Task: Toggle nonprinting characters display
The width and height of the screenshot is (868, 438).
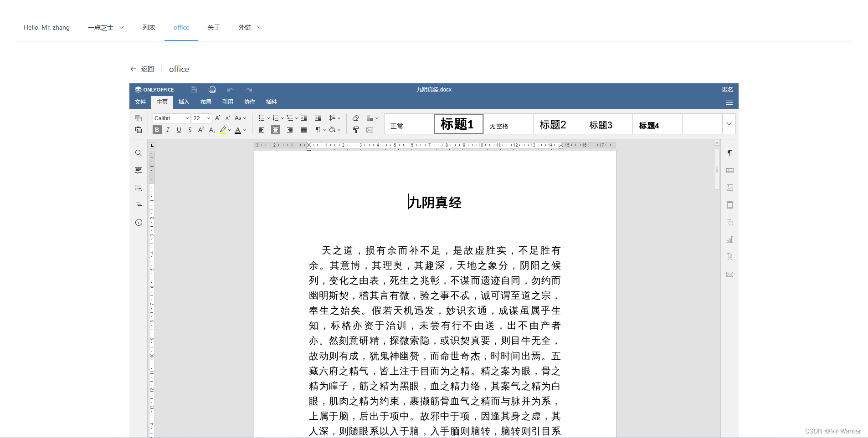Action: point(318,130)
